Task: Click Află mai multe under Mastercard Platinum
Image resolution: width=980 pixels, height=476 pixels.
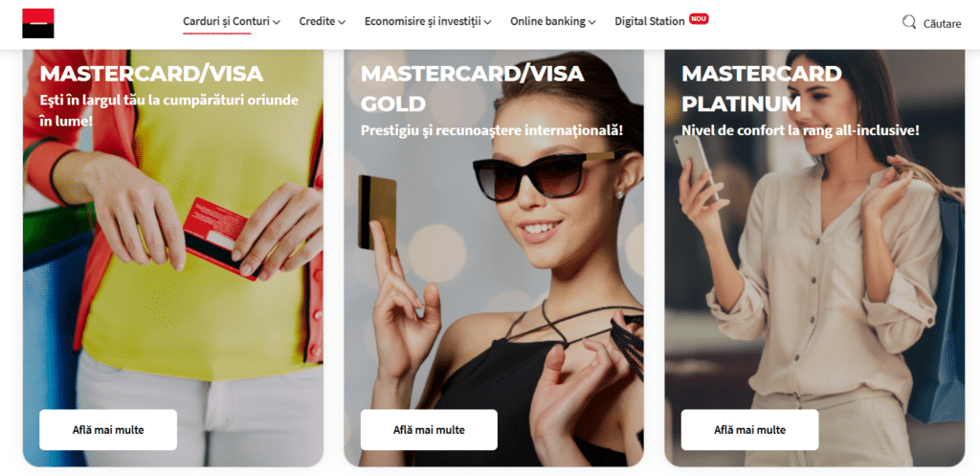Action: pyautogui.click(x=750, y=430)
